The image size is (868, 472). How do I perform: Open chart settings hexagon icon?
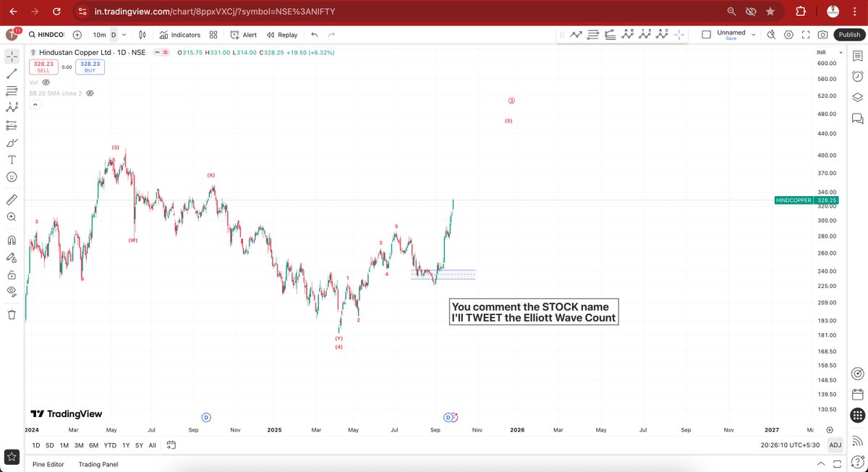tap(788, 34)
